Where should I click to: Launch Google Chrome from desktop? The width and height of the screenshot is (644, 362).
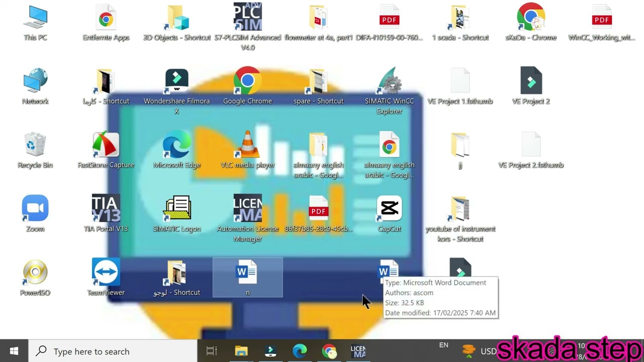coord(248,86)
